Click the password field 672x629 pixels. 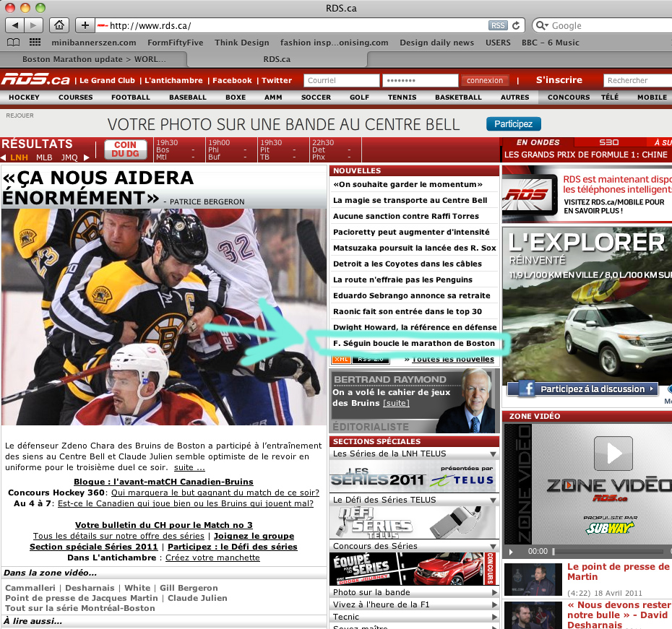point(420,80)
